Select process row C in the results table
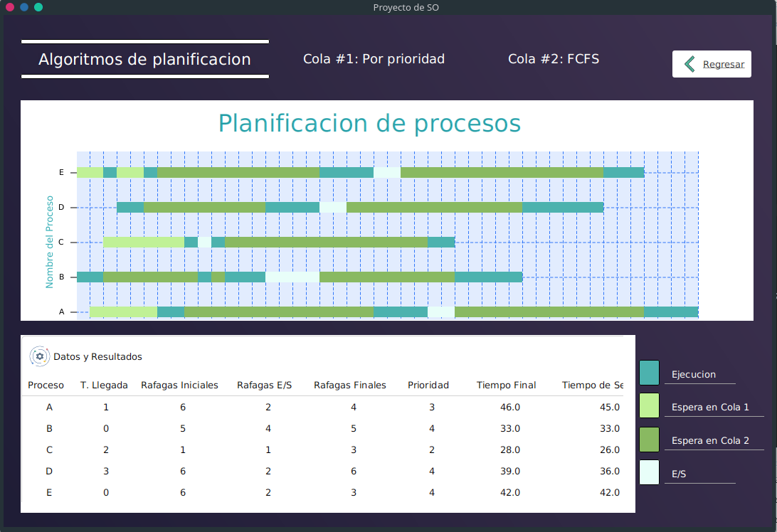The height and width of the screenshot is (532, 777). coord(49,449)
